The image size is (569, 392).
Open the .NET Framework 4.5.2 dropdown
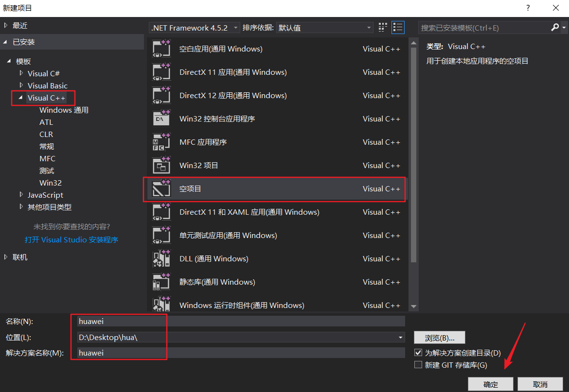[194, 28]
